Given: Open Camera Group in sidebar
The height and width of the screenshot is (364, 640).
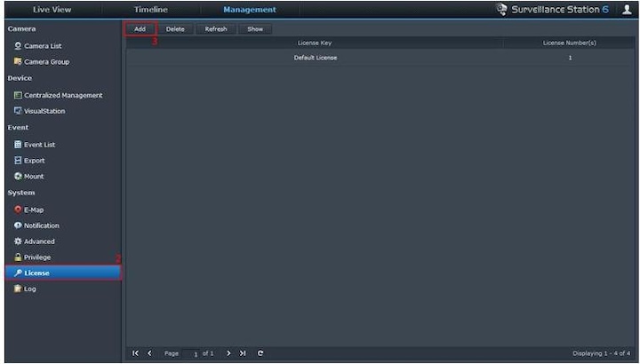Looking at the screenshot, I should (x=46, y=62).
